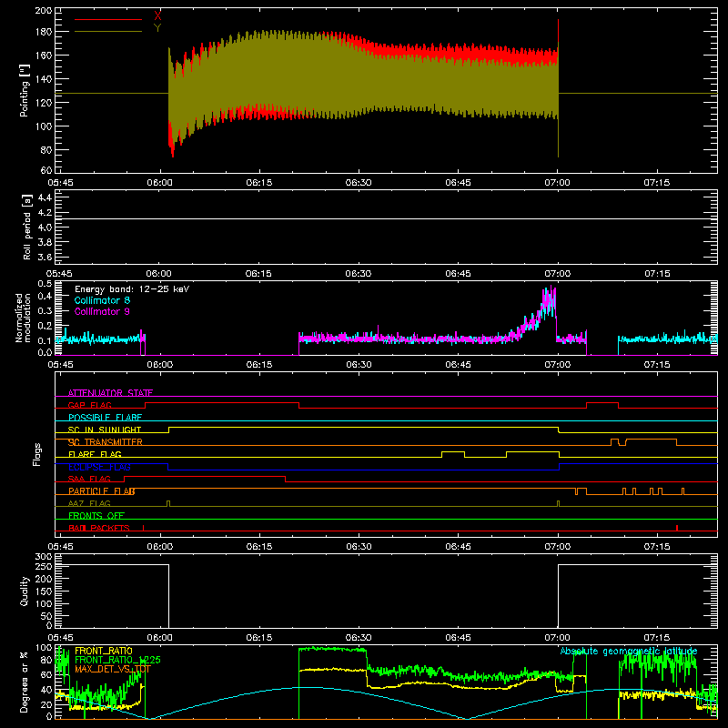
Task: Click the 200 tick on Pointing axis
Action: (44, 11)
